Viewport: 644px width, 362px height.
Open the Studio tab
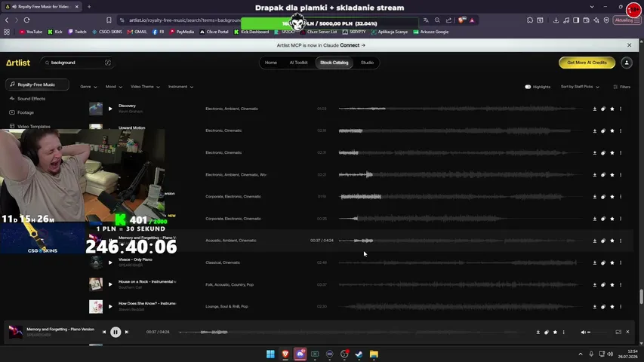tap(367, 63)
